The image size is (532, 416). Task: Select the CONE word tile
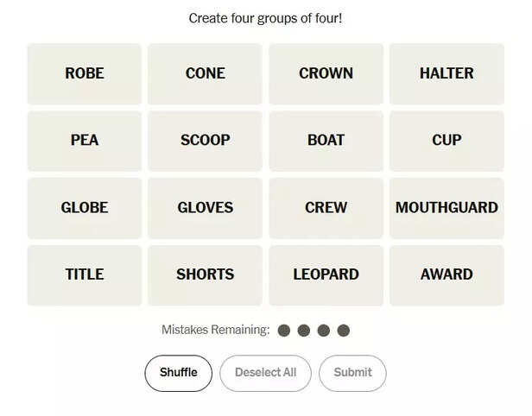click(x=205, y=73)
